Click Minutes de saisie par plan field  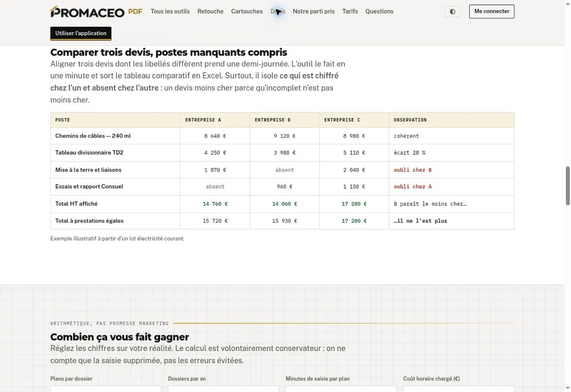[341, 389]
